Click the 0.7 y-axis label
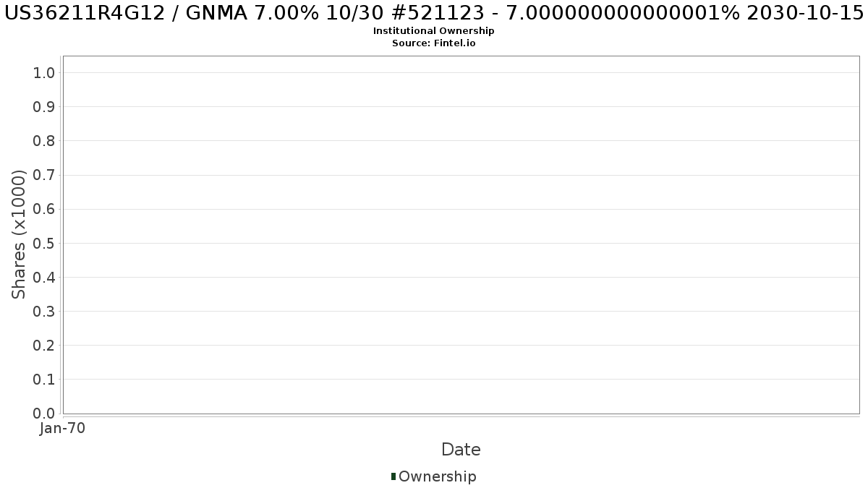Screen dimensions: 868x488 [44, 175]
